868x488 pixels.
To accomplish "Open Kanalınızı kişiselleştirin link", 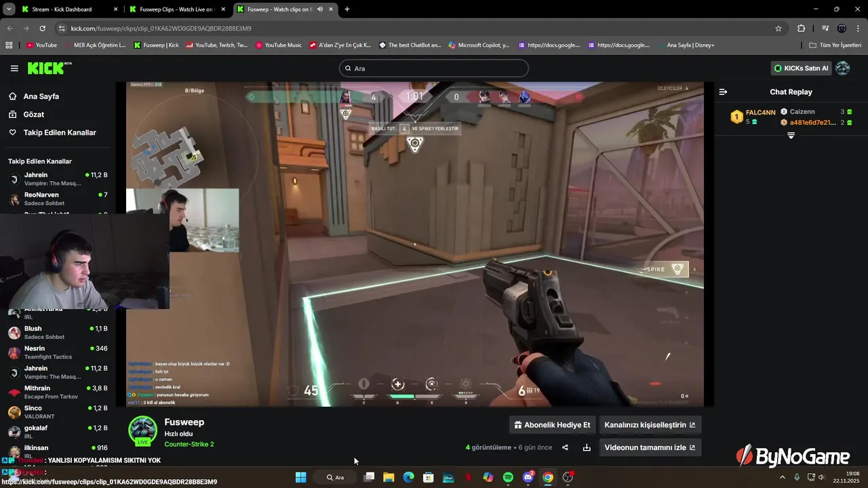I will point(650,425).
